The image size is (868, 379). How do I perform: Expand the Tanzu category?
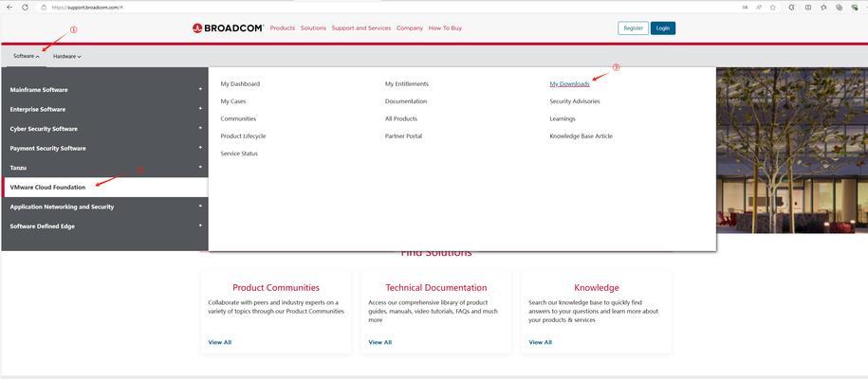(104, 167)
